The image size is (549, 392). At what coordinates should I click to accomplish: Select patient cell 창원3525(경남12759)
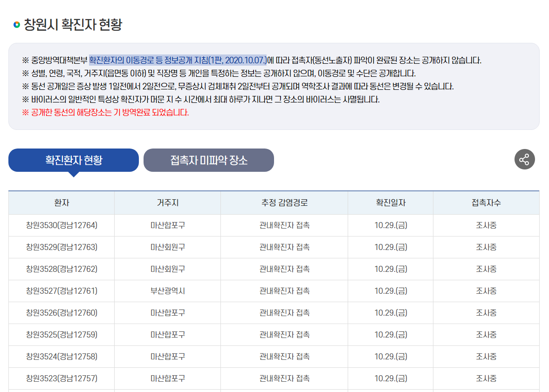[x=62, y=335]
